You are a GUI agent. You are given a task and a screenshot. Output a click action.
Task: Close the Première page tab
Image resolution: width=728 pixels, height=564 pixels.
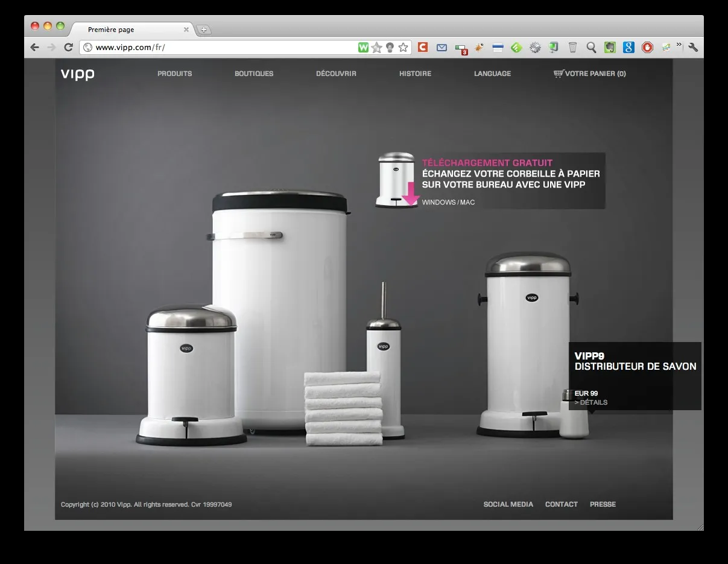click(x=186, y=30)
